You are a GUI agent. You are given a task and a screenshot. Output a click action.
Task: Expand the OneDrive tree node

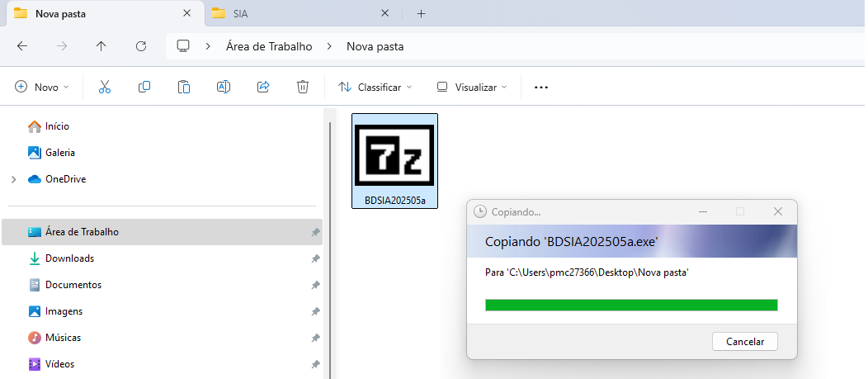14,179
